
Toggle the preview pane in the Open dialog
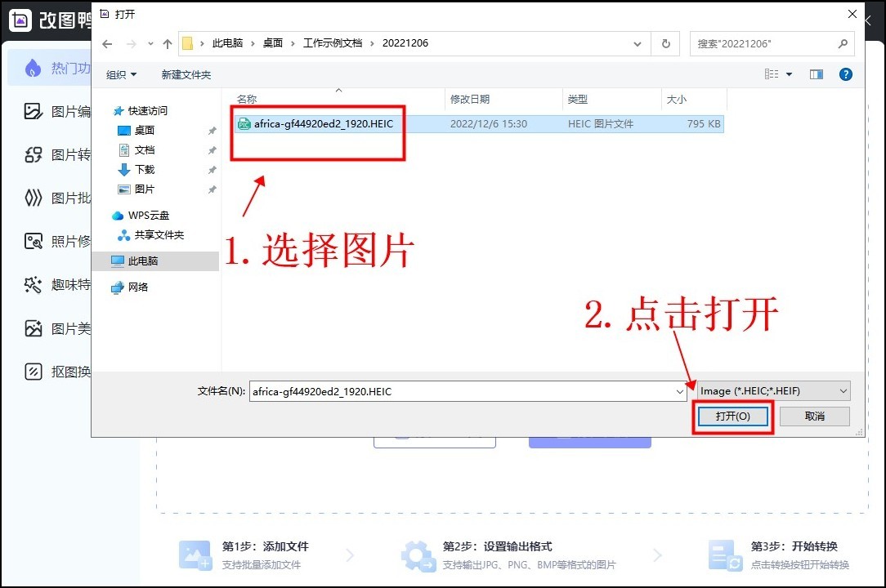(816, 73)
